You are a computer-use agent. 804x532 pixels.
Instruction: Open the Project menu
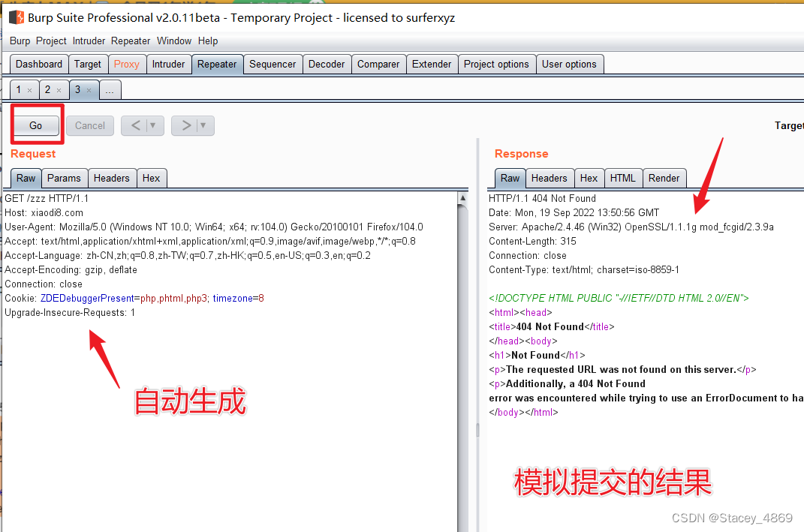(x=51, y=41)
